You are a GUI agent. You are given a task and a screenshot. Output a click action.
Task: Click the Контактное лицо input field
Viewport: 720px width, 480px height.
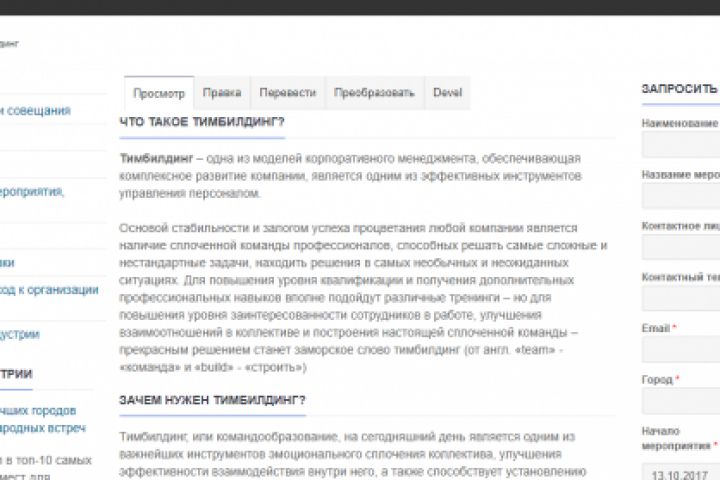[681, 247]
